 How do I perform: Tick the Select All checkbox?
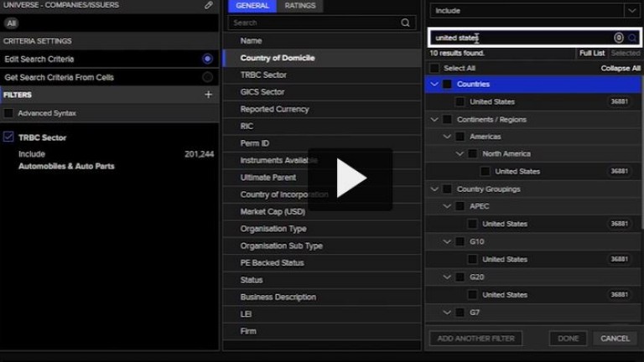[x=434, y=68]
